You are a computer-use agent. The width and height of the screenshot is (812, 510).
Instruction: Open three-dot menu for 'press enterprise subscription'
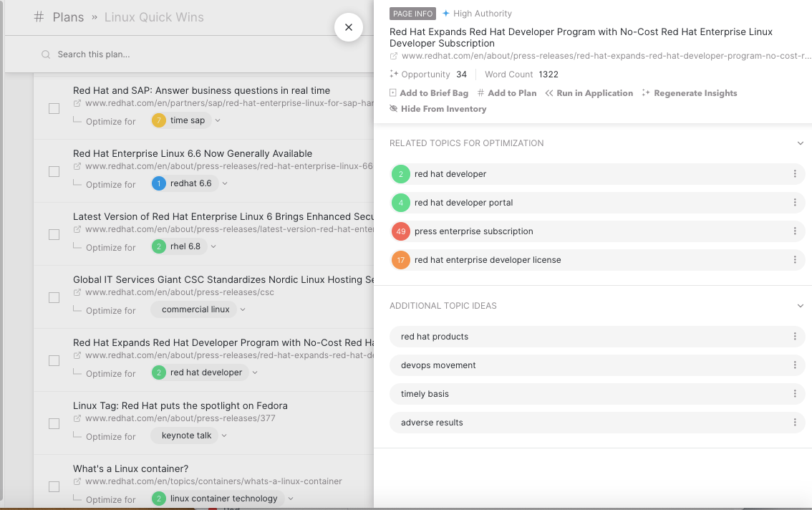tap(795, 231)
